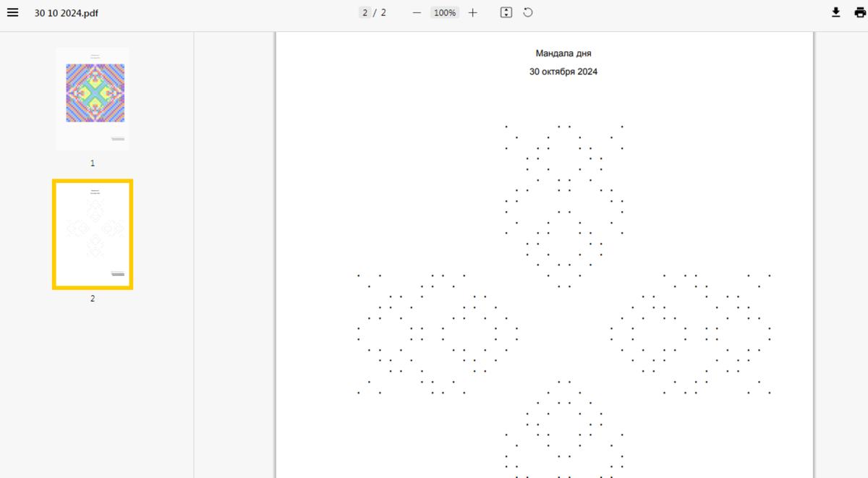Click the zoom in plus icon
This screenshot has height=478, width=868.
click(472, 12)
